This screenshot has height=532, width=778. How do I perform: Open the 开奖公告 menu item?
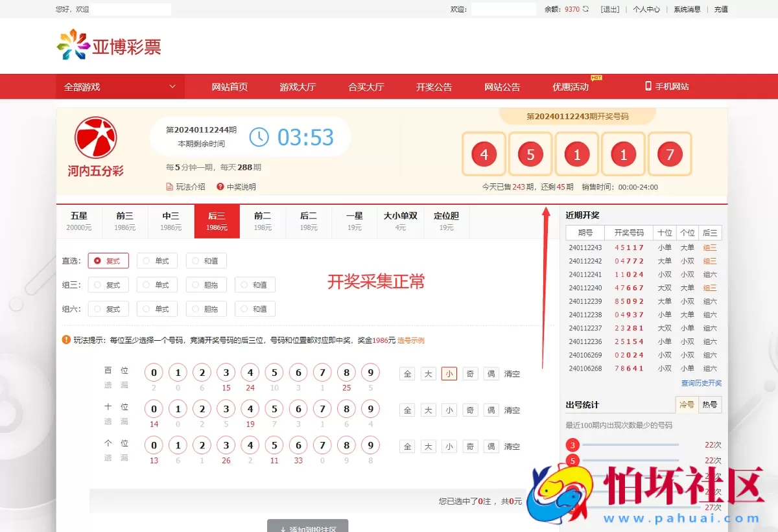434,86
